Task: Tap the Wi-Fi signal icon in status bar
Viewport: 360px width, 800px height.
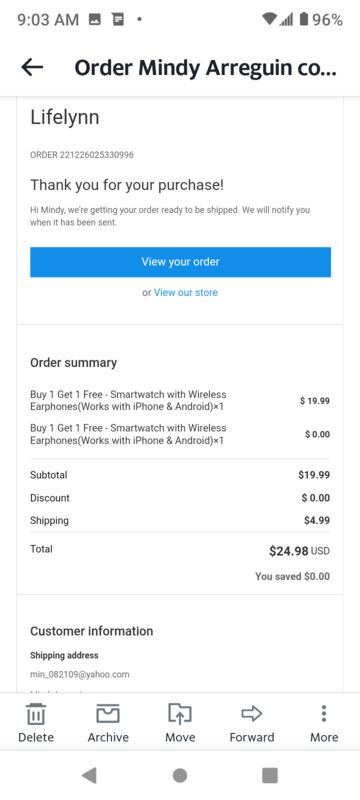Action: click(x=269, y=19)
